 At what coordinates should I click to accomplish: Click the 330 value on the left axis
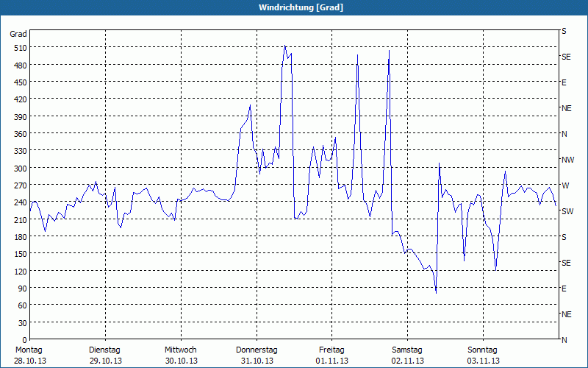click(x=21, y=151)
